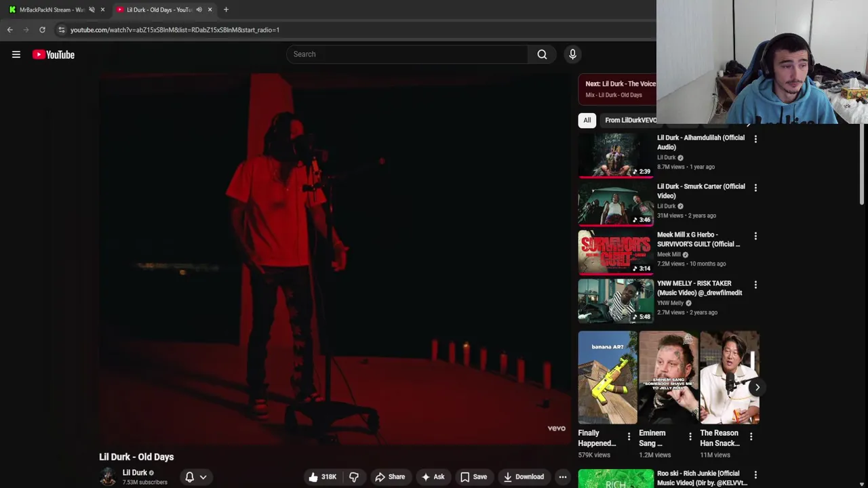Toggle the notification bell for Lil Durk
The width and height of the screenshot is (868, 488).
(x=189, y=477)
